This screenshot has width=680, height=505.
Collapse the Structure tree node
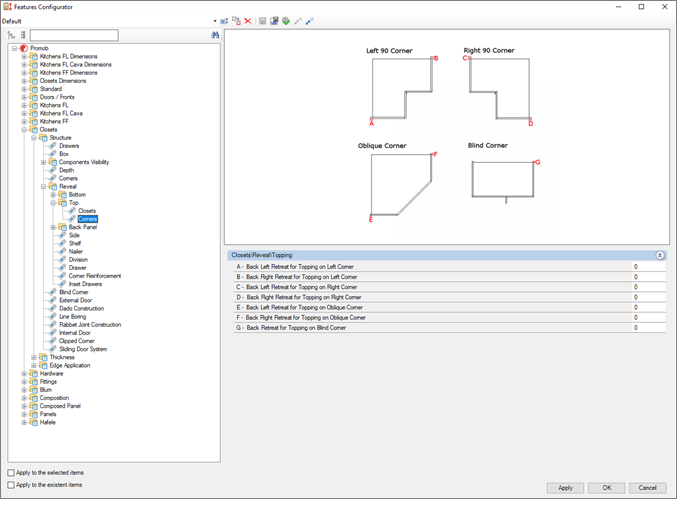tap(34, 138)
